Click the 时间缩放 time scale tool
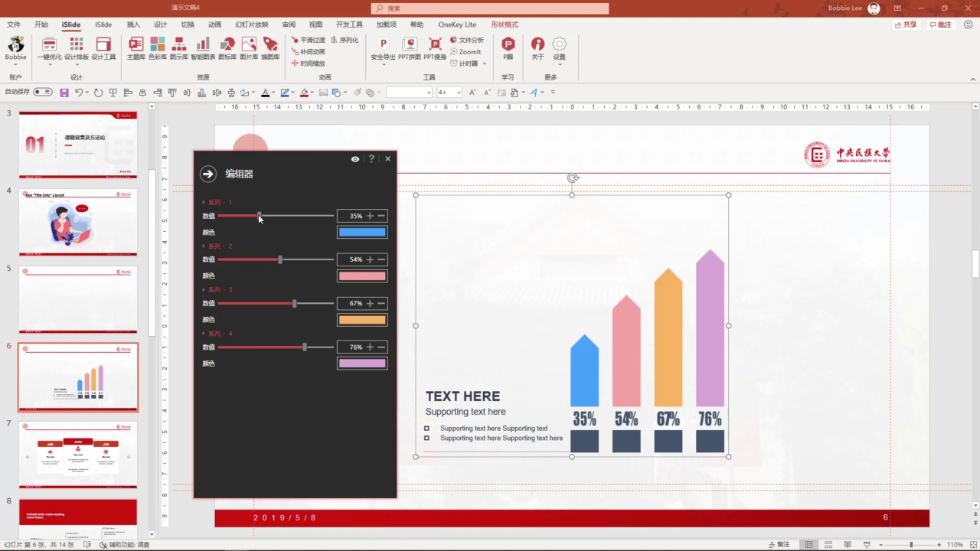Screen dimensions: 980x551 pos(308,64)
